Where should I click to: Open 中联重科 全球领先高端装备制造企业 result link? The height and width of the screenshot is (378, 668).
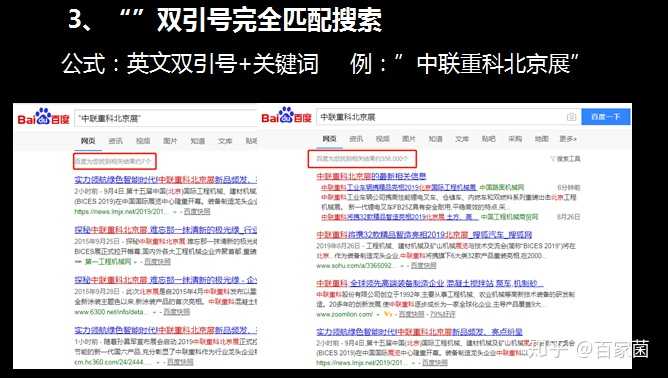point(429,283)
